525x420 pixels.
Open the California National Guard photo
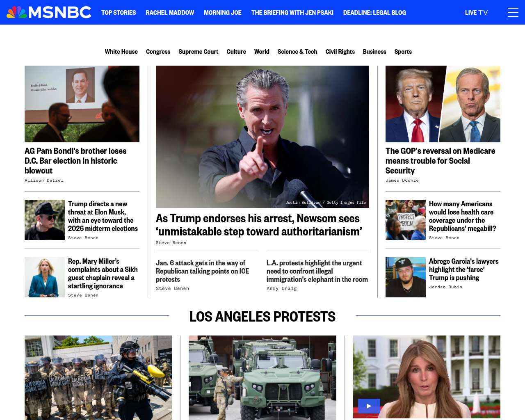coord(98,378)
